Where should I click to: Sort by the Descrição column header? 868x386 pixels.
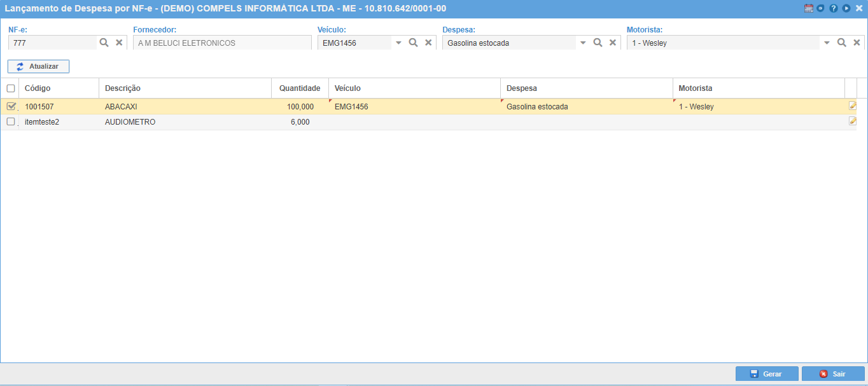tap(185, 88)
